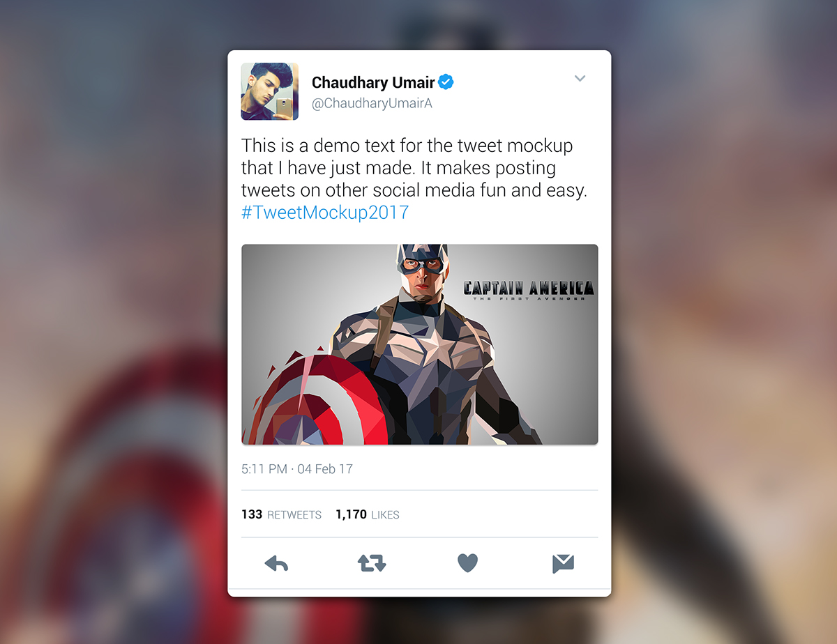Retweet this post using the retweet icon
This screenshot has height=644, width=837.
point(372,563)
